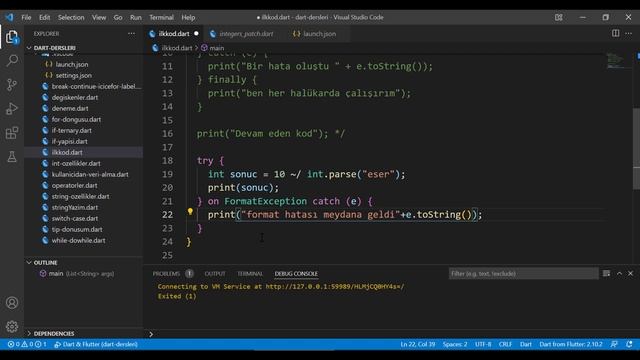Open launch.json in the file tree
The height and width of the screenshot is (360, 640).
(72, 64)
